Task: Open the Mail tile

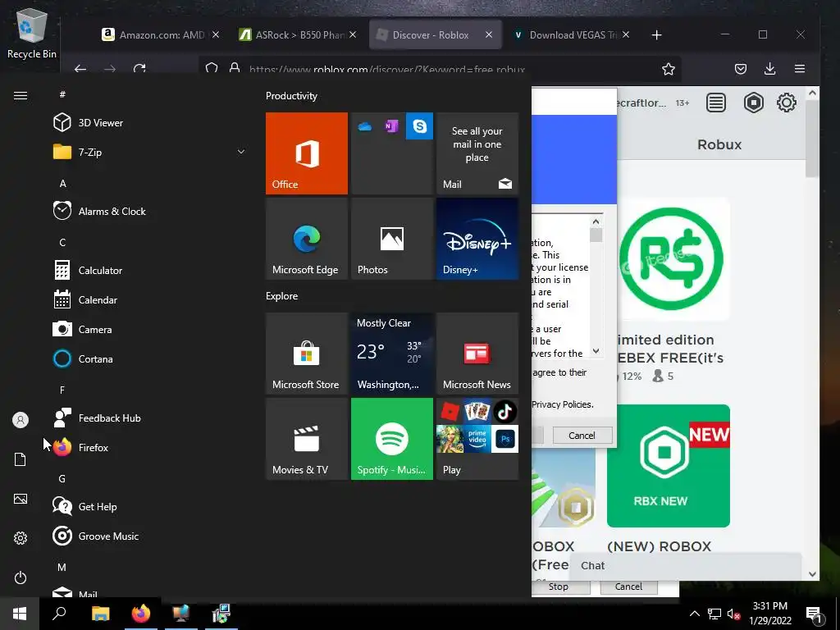Action: coord(477,153)
